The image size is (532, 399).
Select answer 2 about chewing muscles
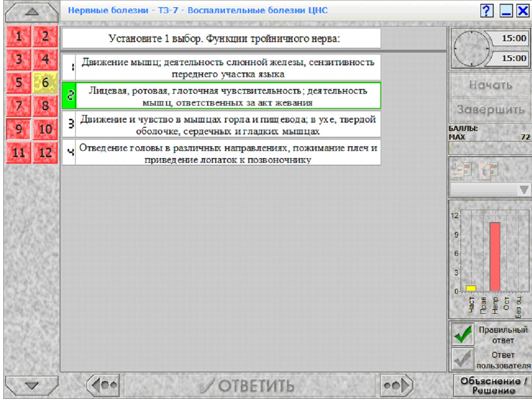point(221,96)
